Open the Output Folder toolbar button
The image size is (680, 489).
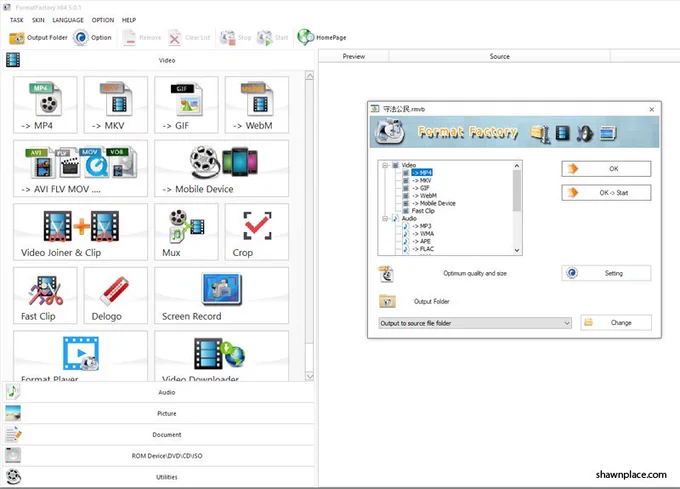click(38, 38)
